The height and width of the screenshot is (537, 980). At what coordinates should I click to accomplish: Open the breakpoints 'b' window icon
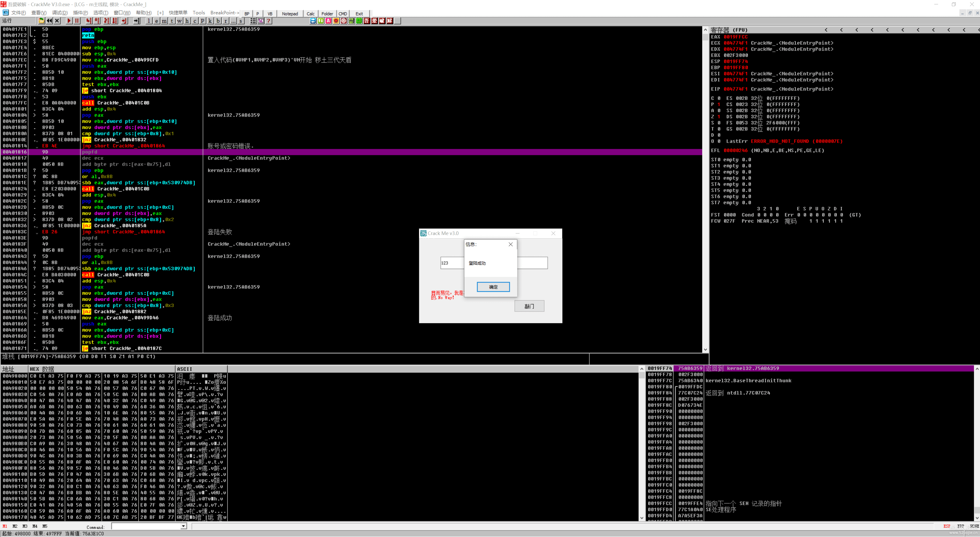[x=218, y=21]
